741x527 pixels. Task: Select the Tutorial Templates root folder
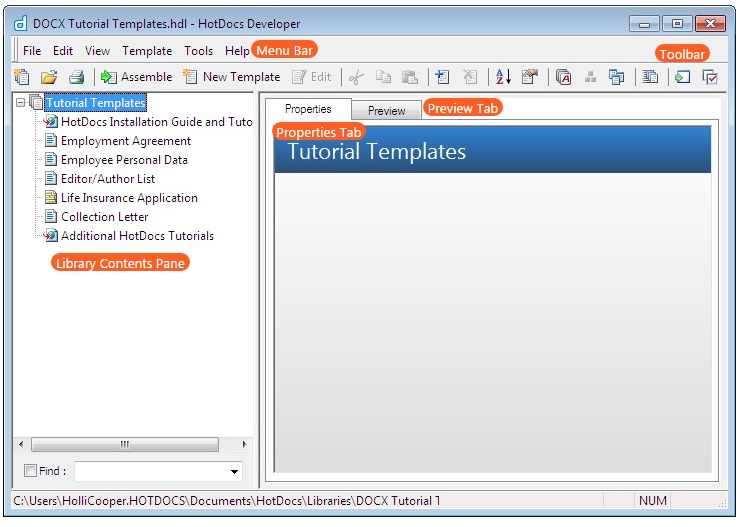[95, 103]
